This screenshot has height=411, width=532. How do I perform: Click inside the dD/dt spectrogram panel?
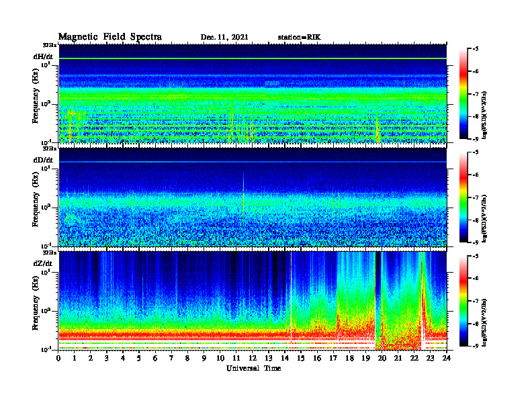253,197
